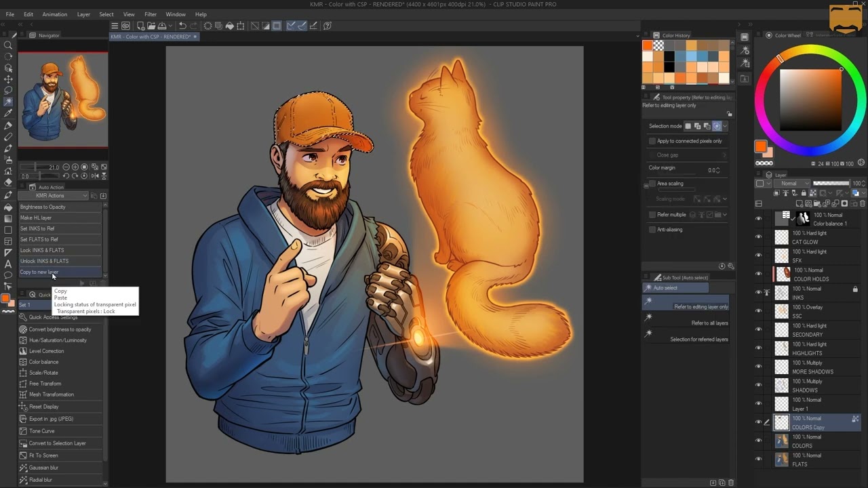Click the Clip Studio launcher icon
Screen dimensions: 868x488
tap(125, 26)
